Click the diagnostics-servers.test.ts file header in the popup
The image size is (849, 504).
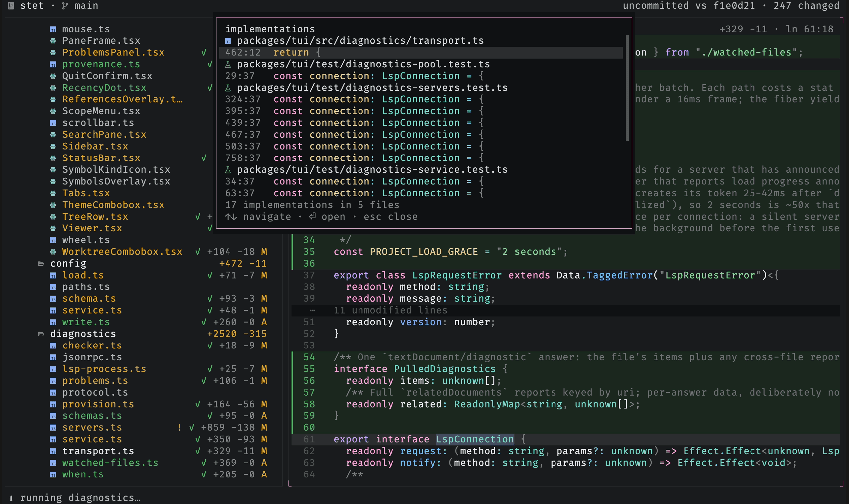pyautogui.click(x=372, y=88)
